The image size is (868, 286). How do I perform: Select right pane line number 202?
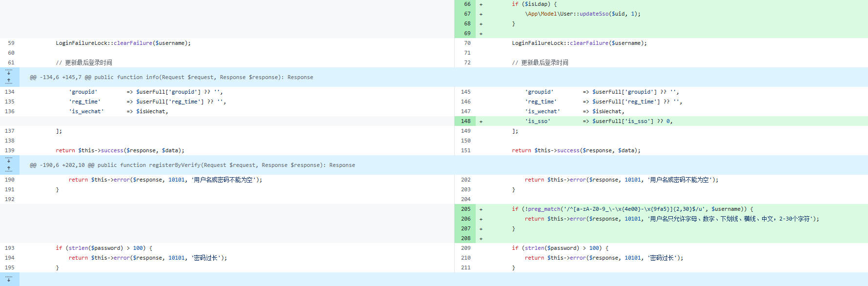pos(466,180)
